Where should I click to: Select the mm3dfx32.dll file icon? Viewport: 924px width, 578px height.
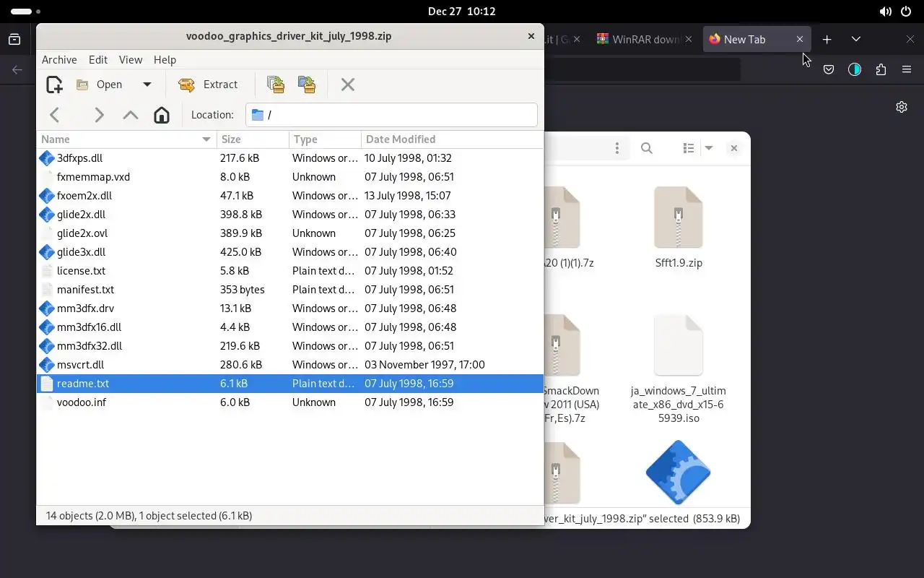47,346
